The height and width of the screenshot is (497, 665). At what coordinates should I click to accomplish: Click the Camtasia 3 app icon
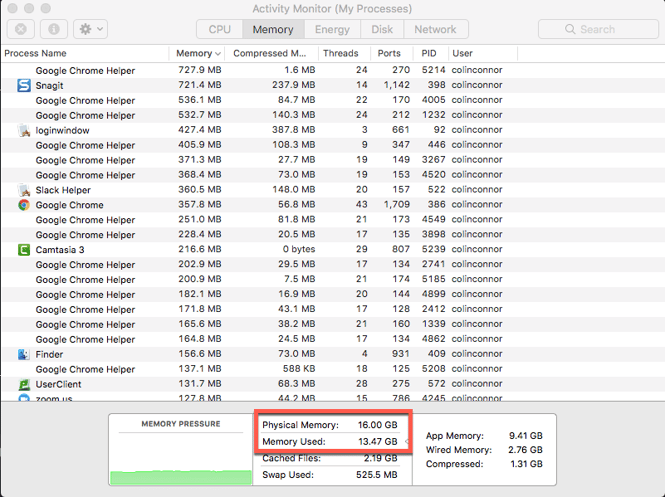tap(24, 250)
